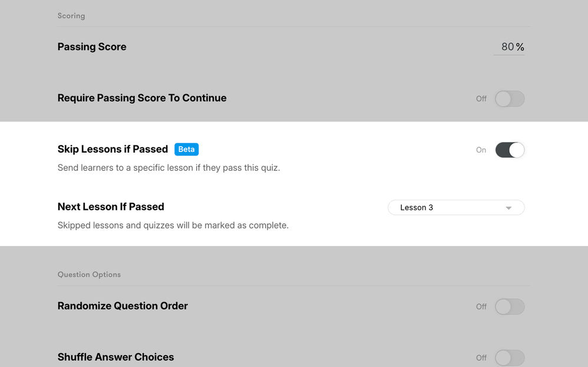The image size is (588, 367).
Task: Click the Off label beside Randomize Question Order
Action: 481,307
